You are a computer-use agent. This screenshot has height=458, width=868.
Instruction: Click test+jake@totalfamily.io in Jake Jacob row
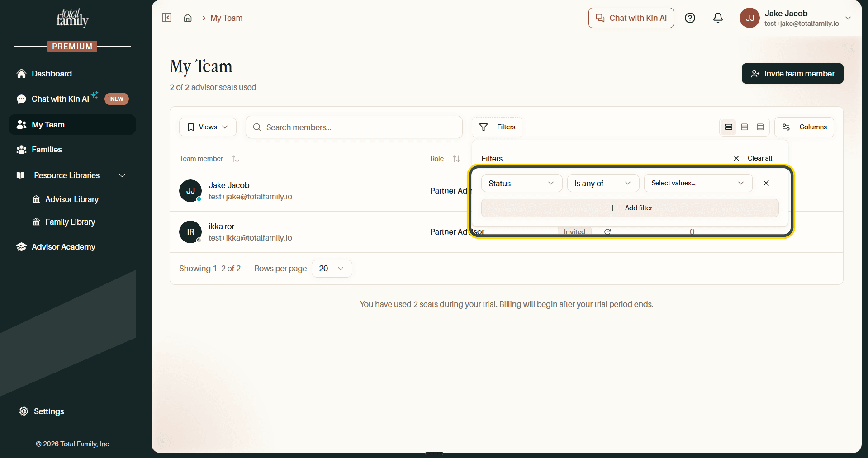click(x=250, y=197)
